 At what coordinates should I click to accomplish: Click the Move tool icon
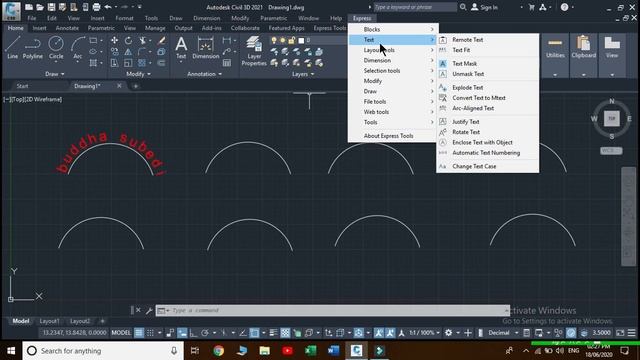pyautogui.click(x=114, y=40)
